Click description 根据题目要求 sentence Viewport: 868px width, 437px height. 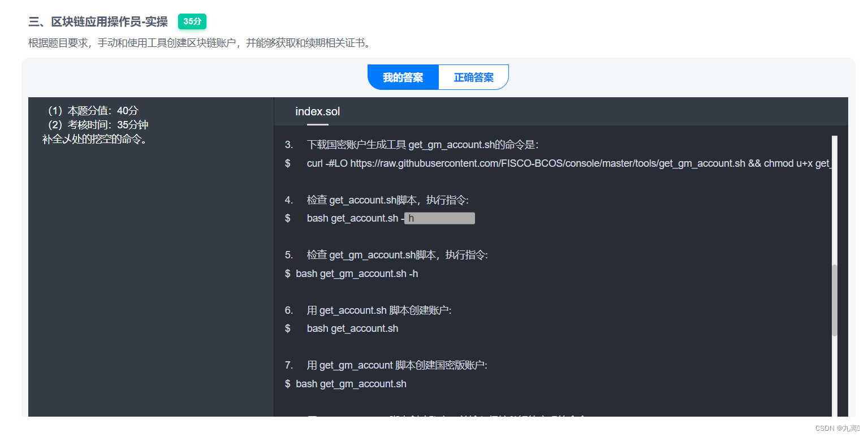[200, 43]
